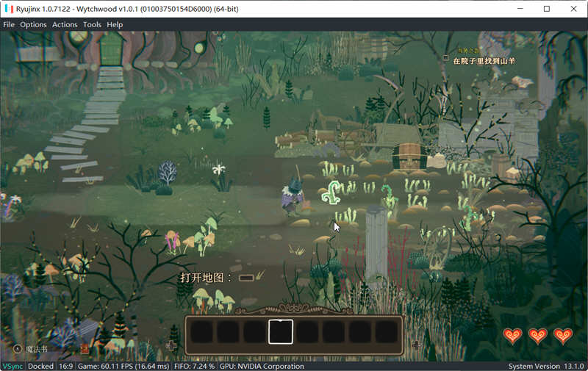Click the first heart health icon
The height and width of the screenshot is (371, 588).
[x=512, y=336]
